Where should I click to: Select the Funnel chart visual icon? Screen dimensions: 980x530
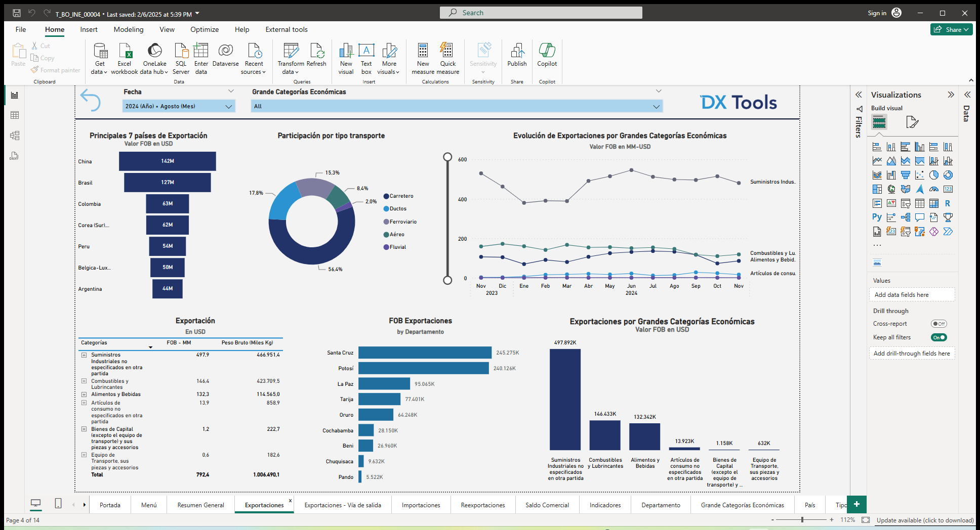(906, 175)
